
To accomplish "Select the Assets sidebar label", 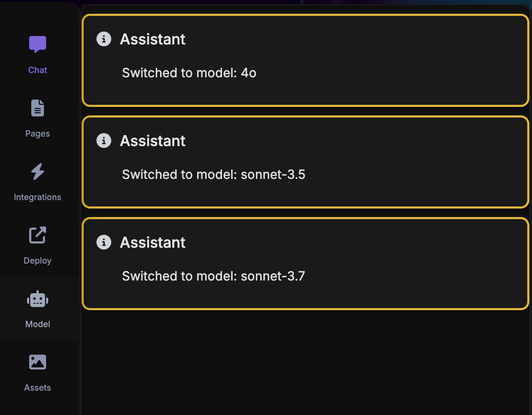I will click(x=38, y=387).
